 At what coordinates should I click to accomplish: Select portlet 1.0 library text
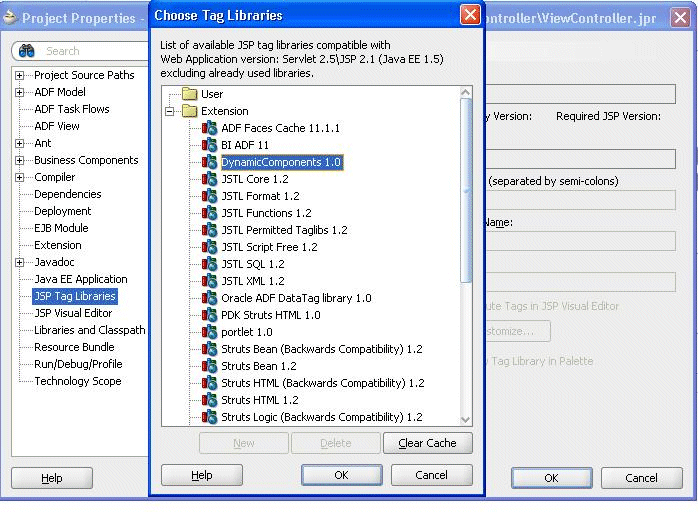(x=247, y=332)
